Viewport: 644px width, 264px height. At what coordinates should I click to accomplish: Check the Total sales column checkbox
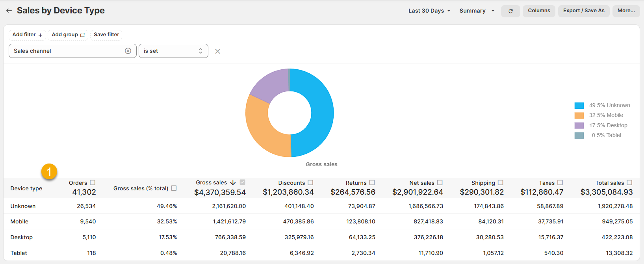629,182
